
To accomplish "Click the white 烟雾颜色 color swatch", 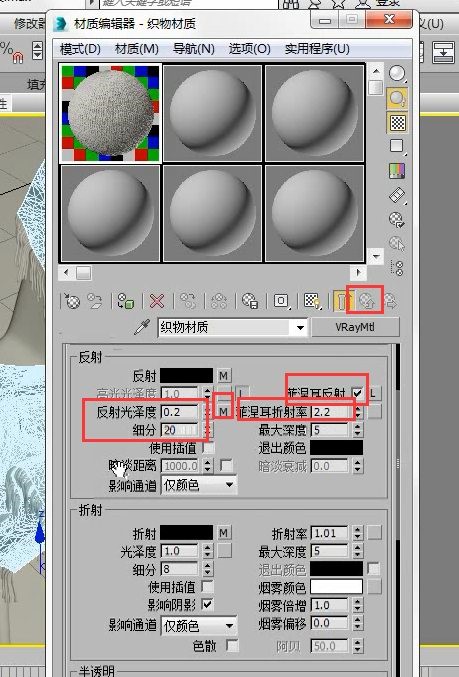I will [336, 587].
